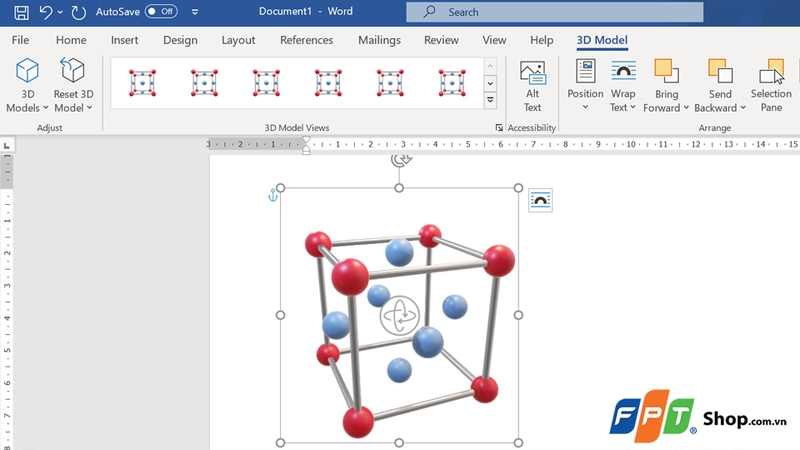800x450 pixels.
Task: Click the Bring Forward icon
Action: 666,71
